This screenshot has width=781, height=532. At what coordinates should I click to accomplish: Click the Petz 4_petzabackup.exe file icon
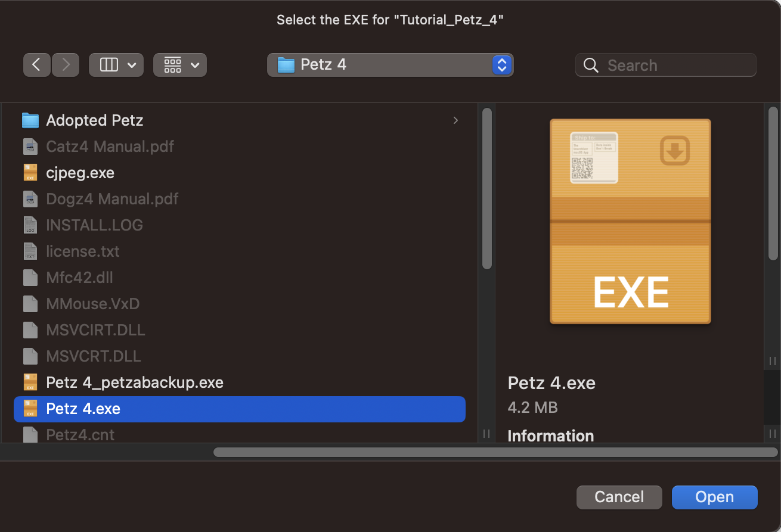pos(30,382)
